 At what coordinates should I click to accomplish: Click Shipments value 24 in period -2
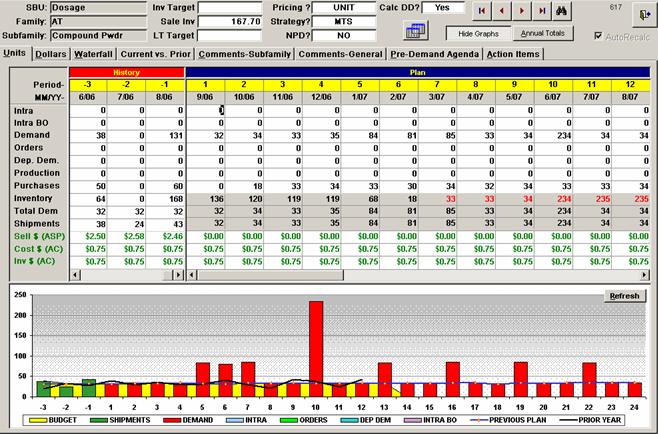(126, 224)
